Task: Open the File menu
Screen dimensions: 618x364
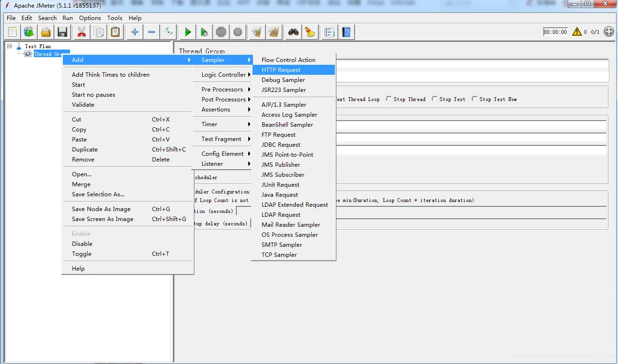Action: pyautogui.click(x=11, y=18)
